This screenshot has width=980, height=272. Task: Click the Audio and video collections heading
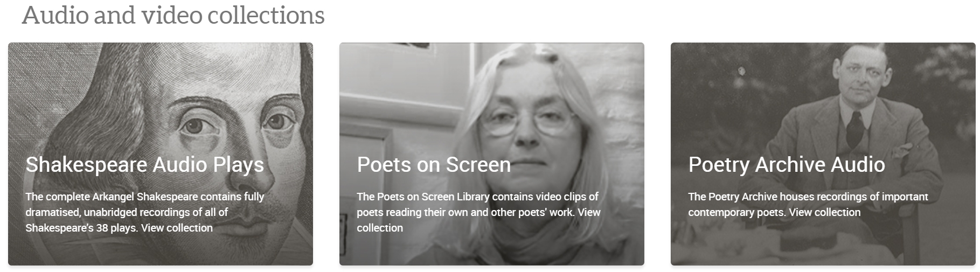click(173, 16)
